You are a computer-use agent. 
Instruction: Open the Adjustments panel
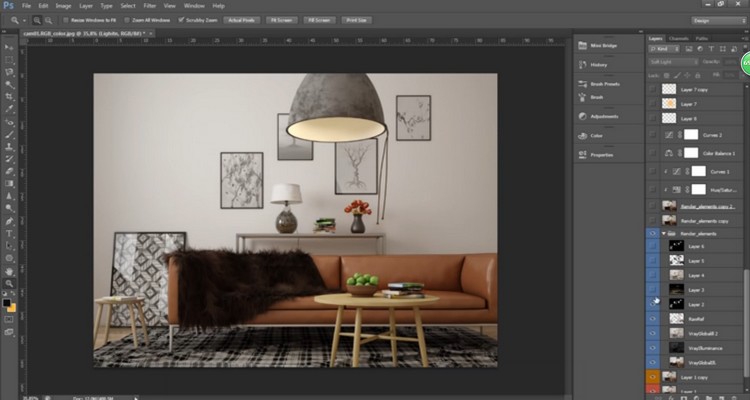click(x=603, y=116)
